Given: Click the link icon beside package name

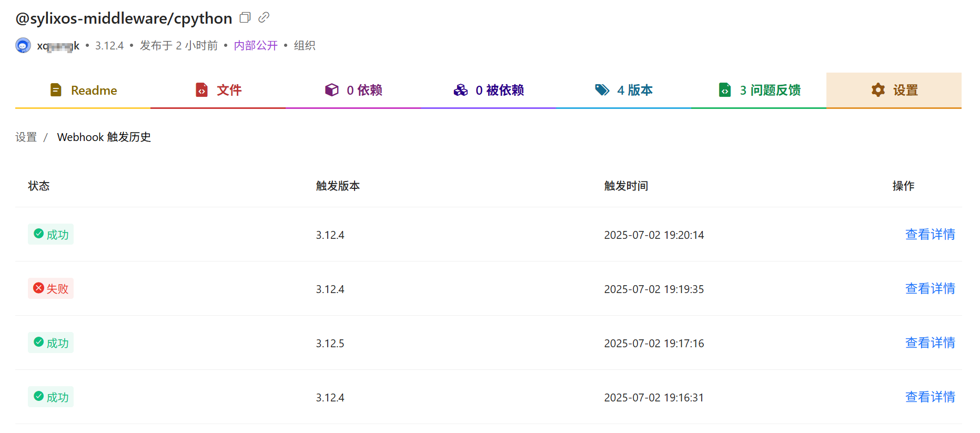Looking at the screenshot, I should (x=264, y=18).
